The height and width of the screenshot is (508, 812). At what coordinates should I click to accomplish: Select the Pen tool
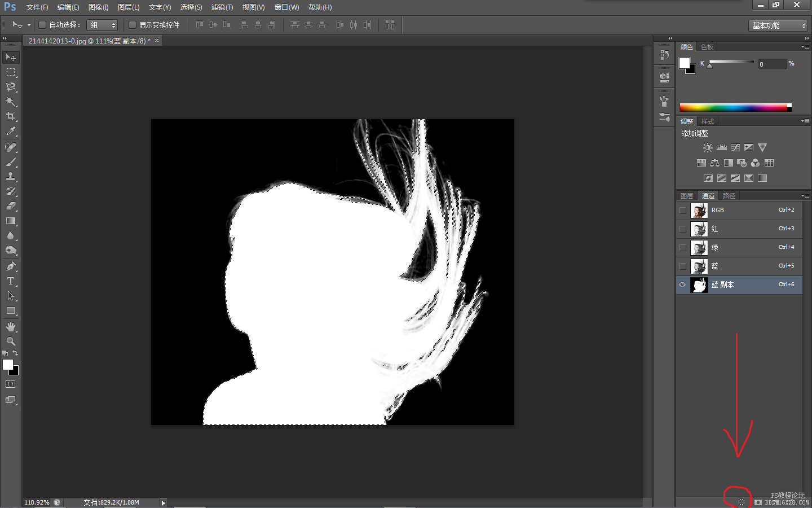pos(11,266)
